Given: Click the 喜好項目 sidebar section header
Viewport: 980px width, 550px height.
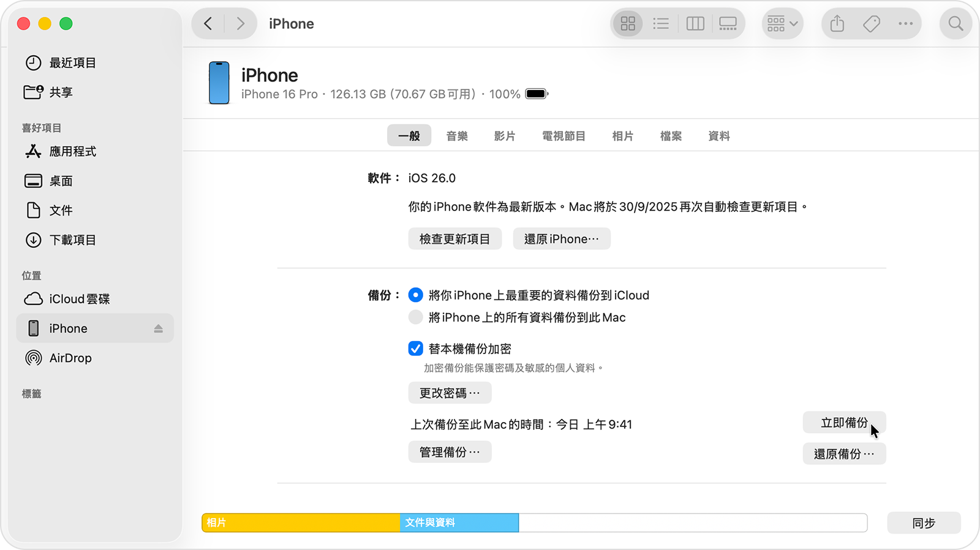Looking at the screenshot, I should pyautogui.click(x=42, y=128).
